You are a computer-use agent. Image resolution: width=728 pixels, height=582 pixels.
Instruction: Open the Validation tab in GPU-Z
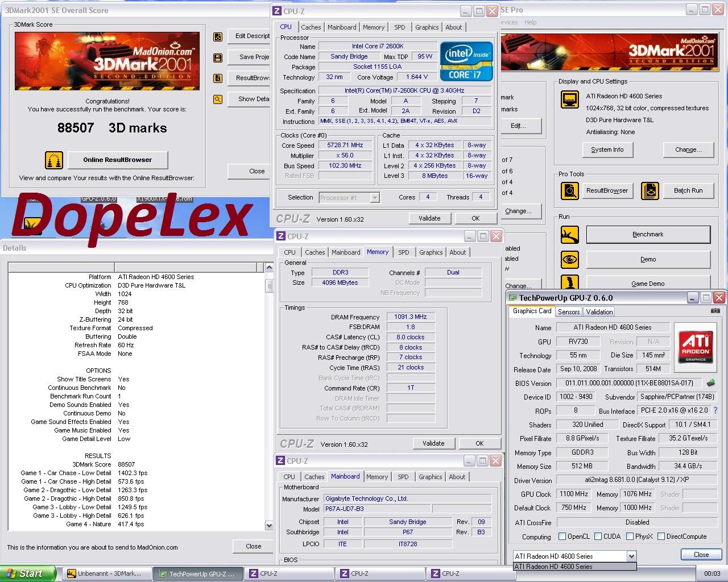pos(599,311)
